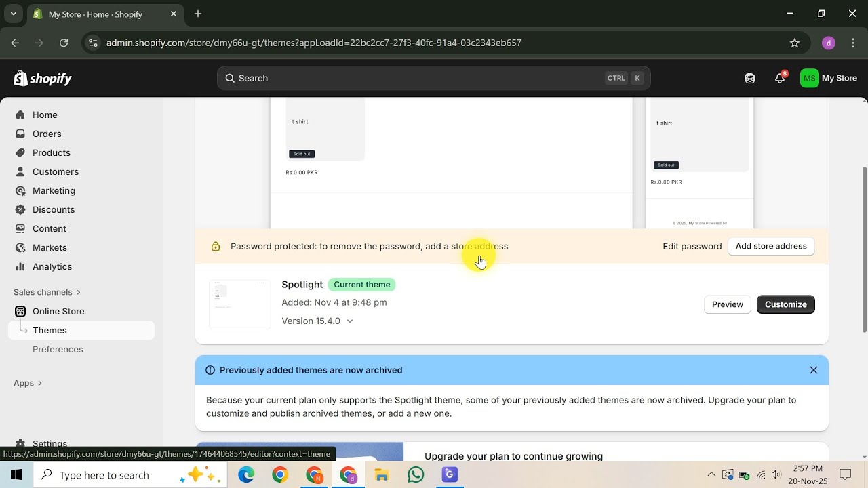Viewport: 868px width, 488px height.
Task: Open Discounts section
Action: (54, 209)
